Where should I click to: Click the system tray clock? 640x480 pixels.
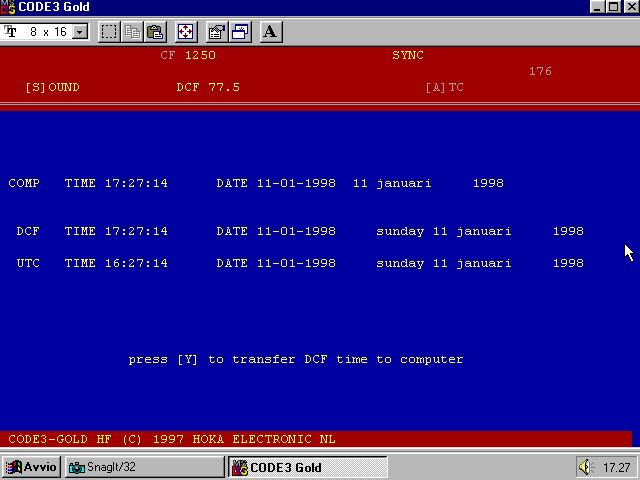pyautogui.click(x=616, y=467)
